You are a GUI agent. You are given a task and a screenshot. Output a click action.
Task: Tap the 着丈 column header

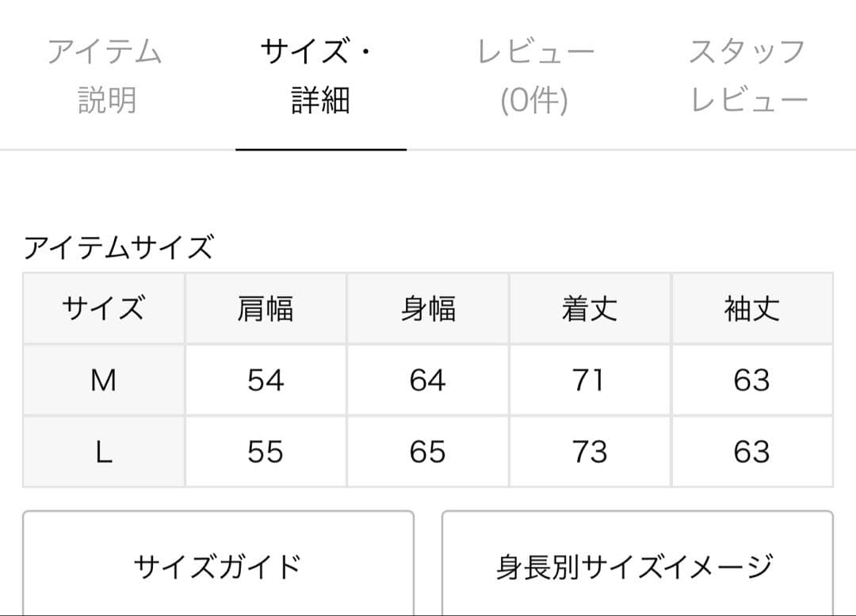coord(590,308)
